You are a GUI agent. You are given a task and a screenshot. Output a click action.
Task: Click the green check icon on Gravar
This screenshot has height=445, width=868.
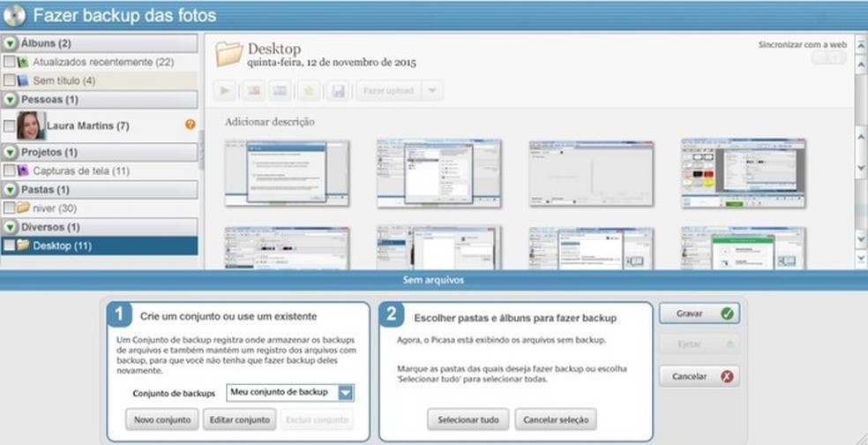tap(727, 313)
